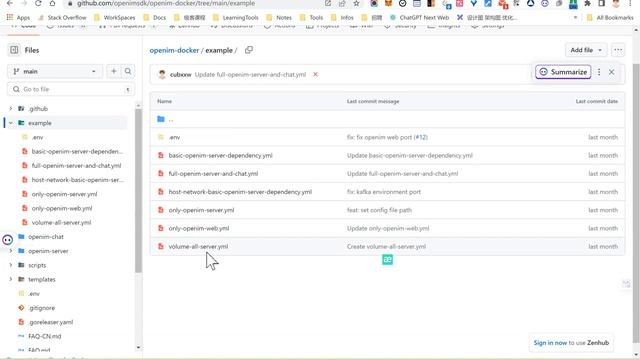640x360 pixels.
Task: Focus the Go to file search field
Action: point(71,89)
